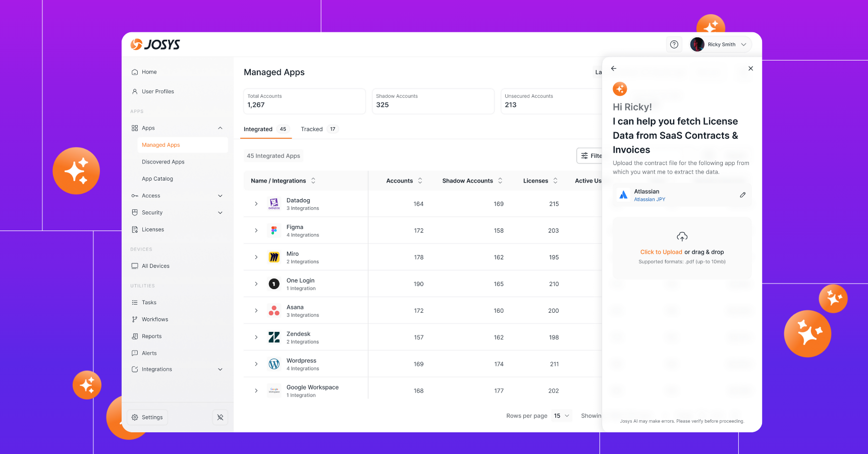Click the Unsecured Accounts card
Screen dimensions: 868x454
(x=552, y=101)
